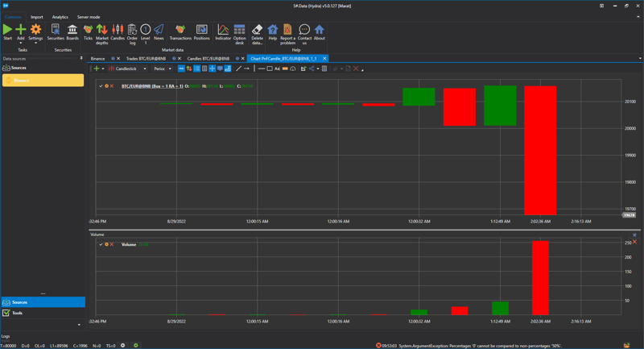Click the Delete data eraser icon
Screen dimensions: 644x349
[257, 30]
